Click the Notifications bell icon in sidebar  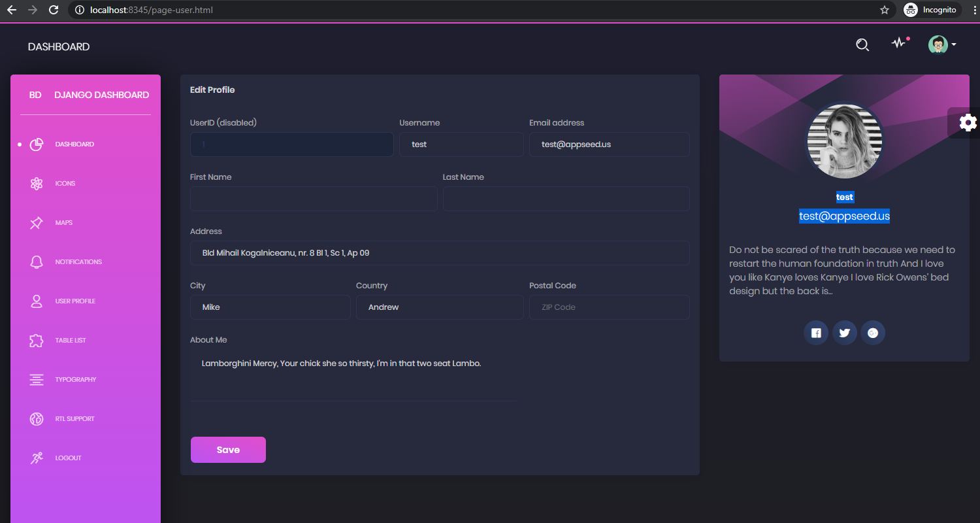pos(37,262)
